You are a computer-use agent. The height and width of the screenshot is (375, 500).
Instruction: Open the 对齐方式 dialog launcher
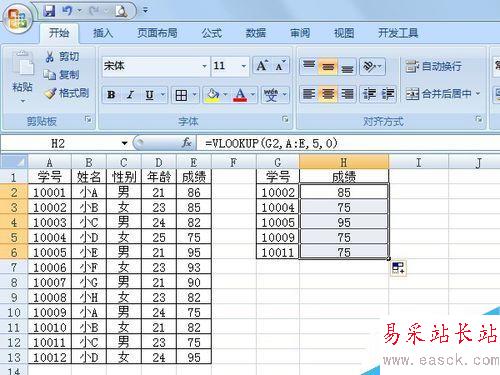point(479,119)
